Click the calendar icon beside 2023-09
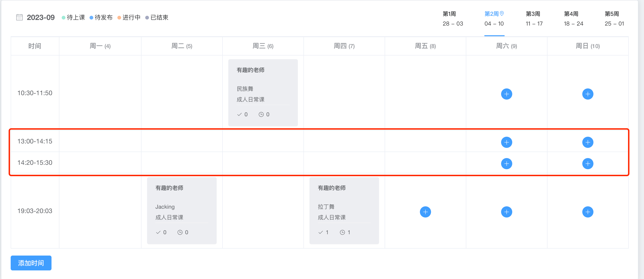Screen dimensions: 644x279 coord(19,17)
